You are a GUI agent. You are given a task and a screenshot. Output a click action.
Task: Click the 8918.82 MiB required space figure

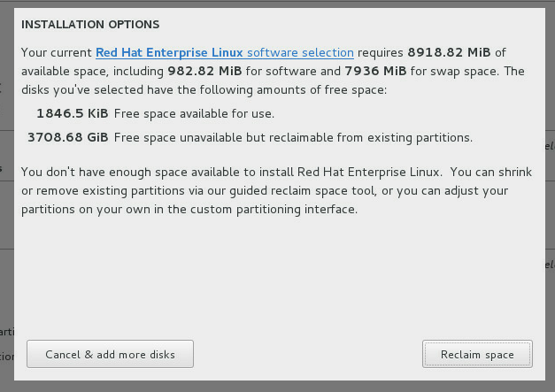(449, 53)
